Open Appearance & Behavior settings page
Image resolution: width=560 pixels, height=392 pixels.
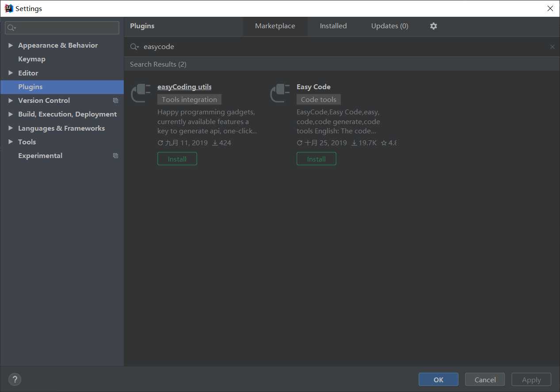coord(58,45)
